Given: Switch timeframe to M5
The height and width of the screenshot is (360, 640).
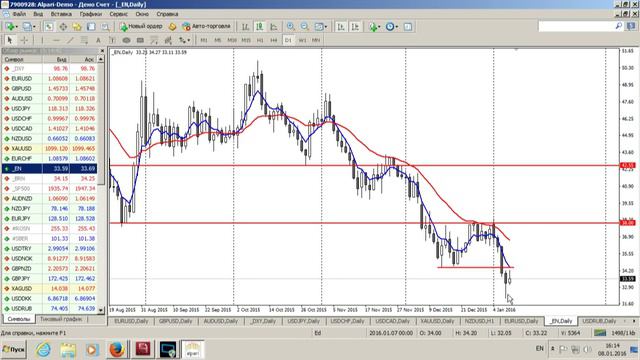Looking at the screenshot, I should (218, 40).
